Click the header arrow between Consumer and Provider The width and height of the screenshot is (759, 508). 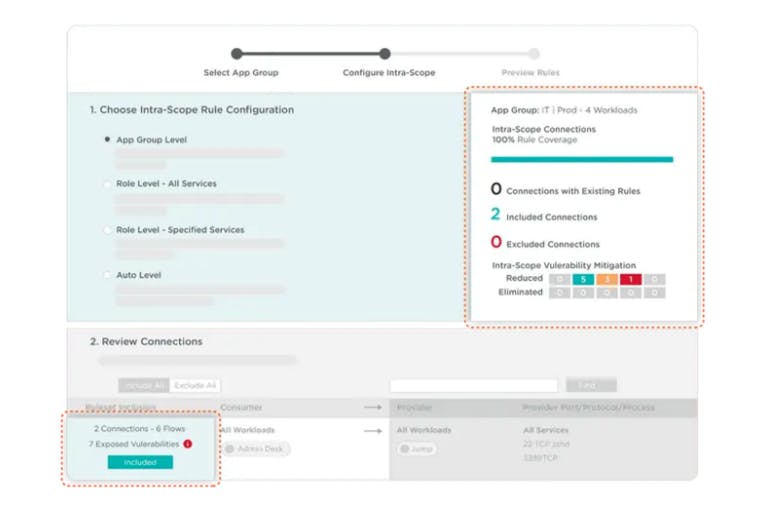pos(372,407)
